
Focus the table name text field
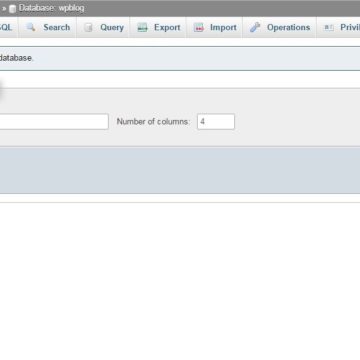54,122
